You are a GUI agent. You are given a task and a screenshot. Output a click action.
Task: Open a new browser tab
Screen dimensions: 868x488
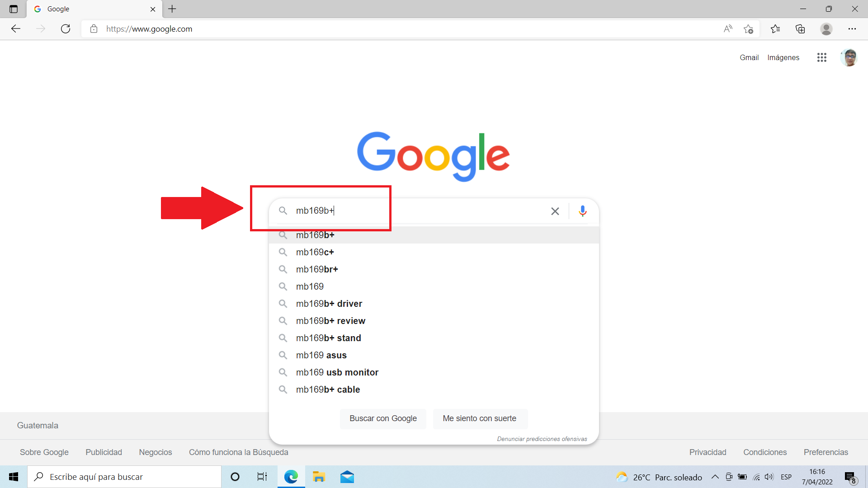pyautogui.click(x=172, y=9)
